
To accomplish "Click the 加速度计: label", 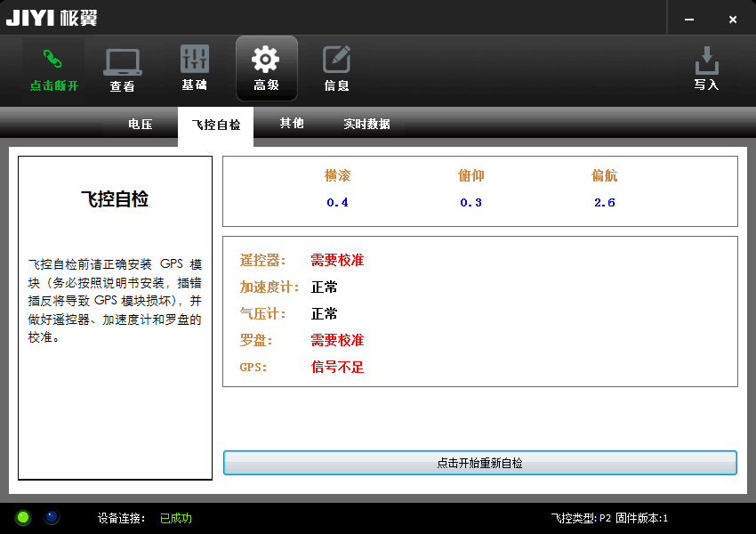I will (269, 287).
